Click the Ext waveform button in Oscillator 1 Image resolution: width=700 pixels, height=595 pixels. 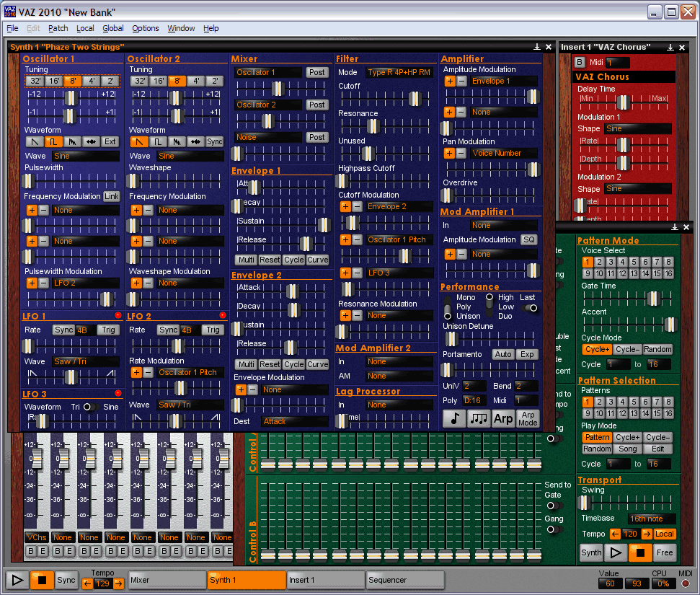110,141
